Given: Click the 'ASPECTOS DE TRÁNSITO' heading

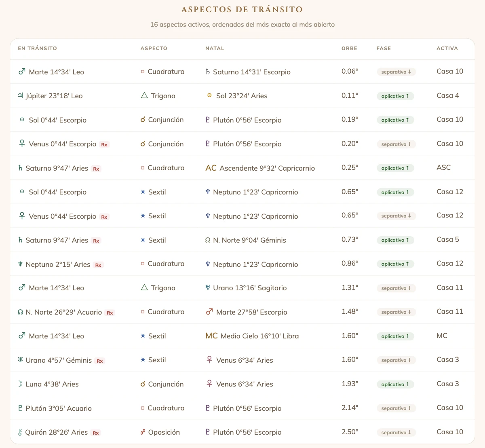Looking at the screenshot, I should coord(242,9).
